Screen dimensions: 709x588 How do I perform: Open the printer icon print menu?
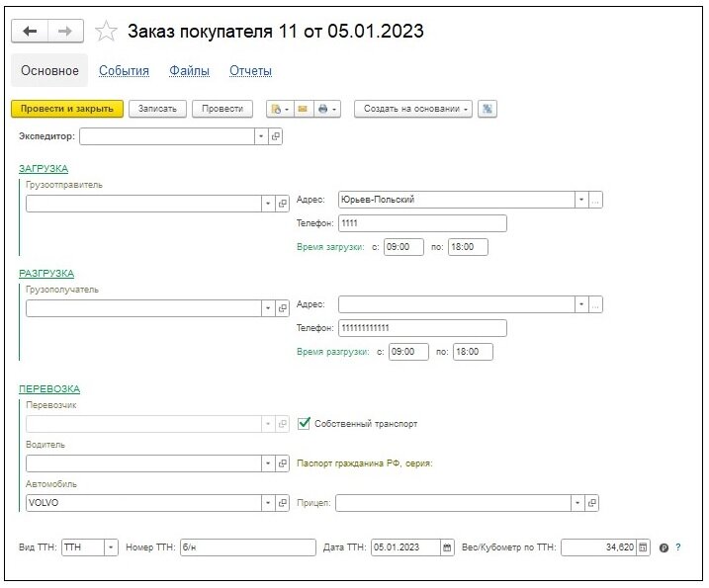[327, 109]
